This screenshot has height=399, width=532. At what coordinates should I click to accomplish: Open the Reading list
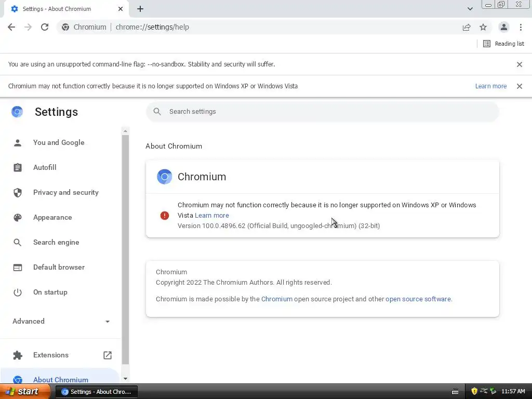pyautogui.click(x=503, y=44)
